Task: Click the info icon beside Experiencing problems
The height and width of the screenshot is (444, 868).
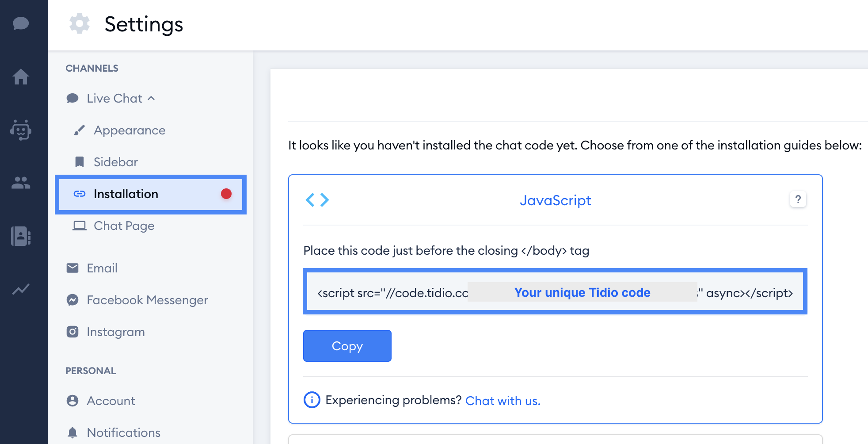Action: [312, 400]
